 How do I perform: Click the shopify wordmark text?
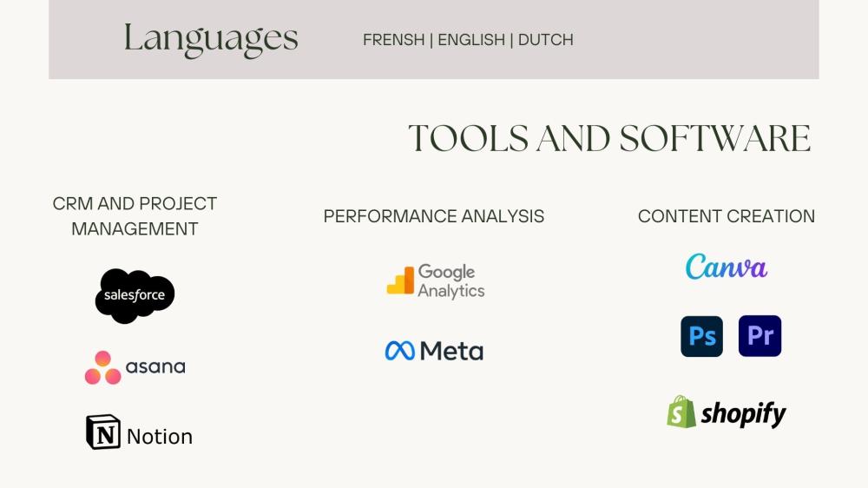click(744, 414)
